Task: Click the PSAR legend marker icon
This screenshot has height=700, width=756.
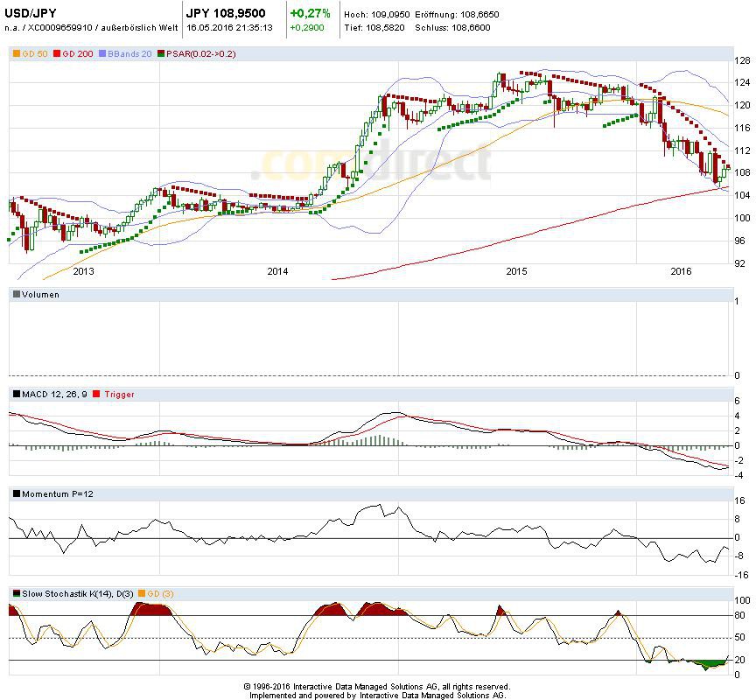Action: pyautogui.click(x=160, y=54)
